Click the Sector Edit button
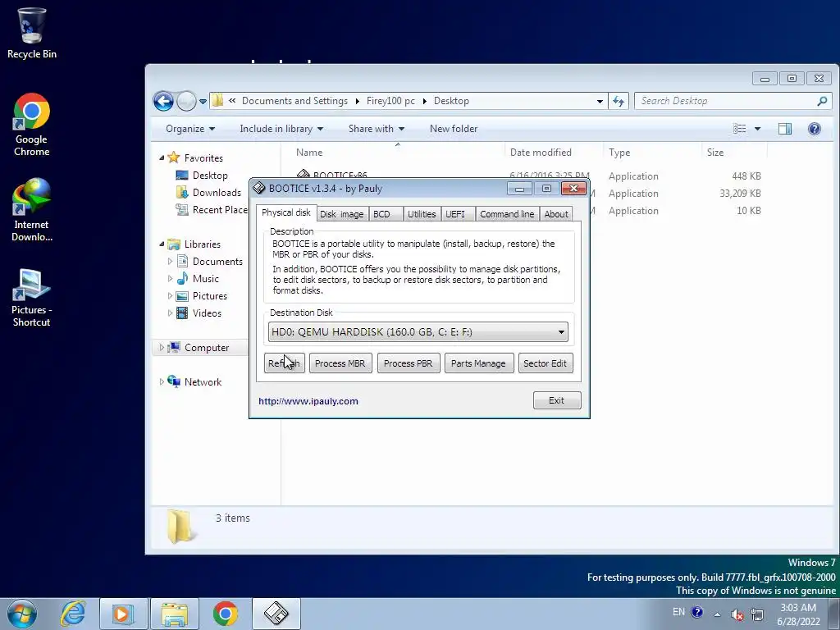This screenshot has height=630, width=840. [x=546, y=363]
